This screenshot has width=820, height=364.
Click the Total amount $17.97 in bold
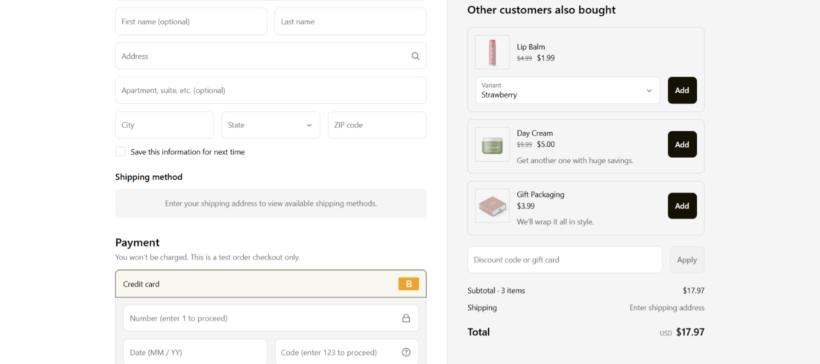[x=690, y=332]
